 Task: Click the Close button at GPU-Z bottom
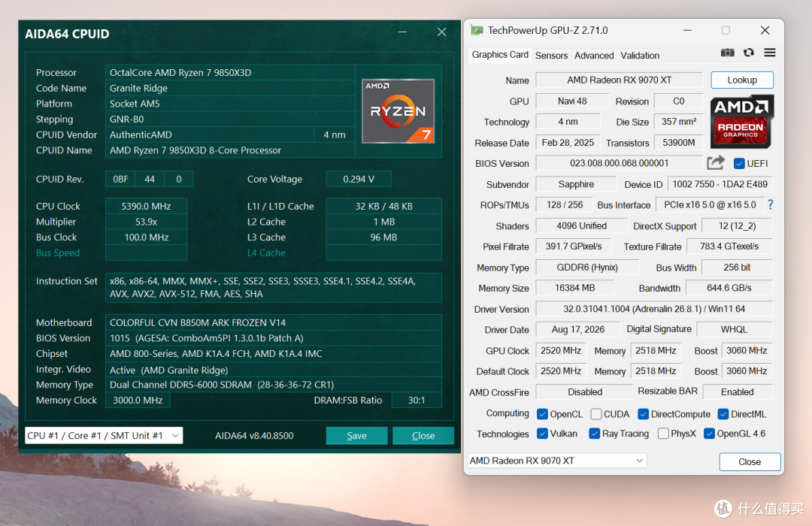pos(750,462)
